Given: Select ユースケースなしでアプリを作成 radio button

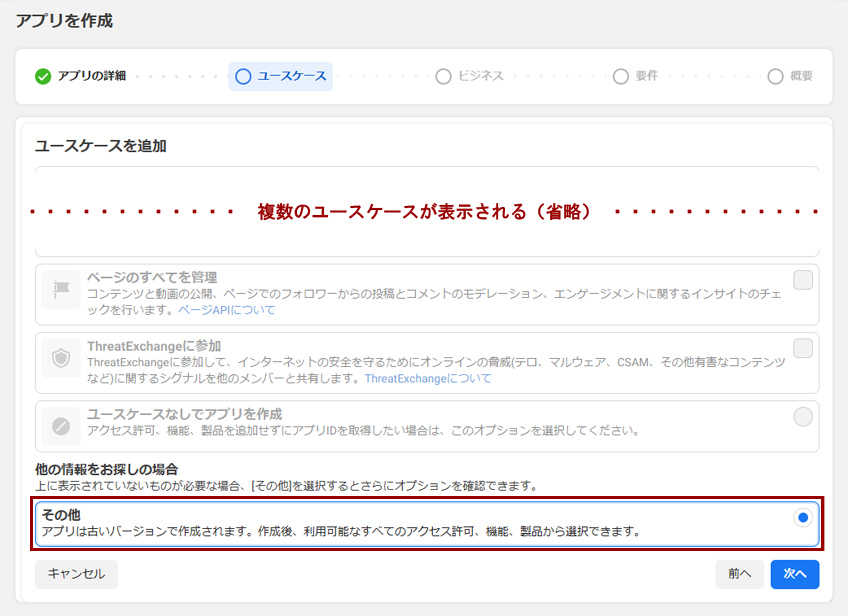Looking at the screenshot, I should click(x=802, y=417).
